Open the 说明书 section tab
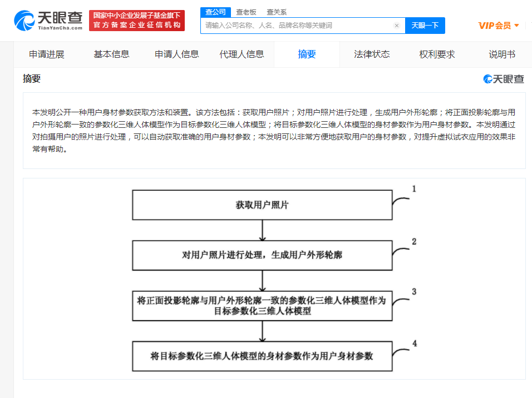The height and width of the screenshot is (398, 532). tap(502, 54)
